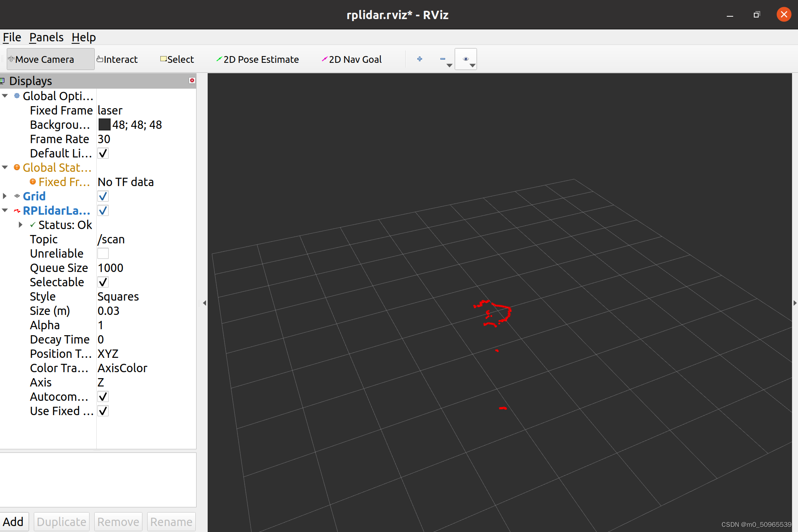Expand the Status: Ok entry

(21, 225)
